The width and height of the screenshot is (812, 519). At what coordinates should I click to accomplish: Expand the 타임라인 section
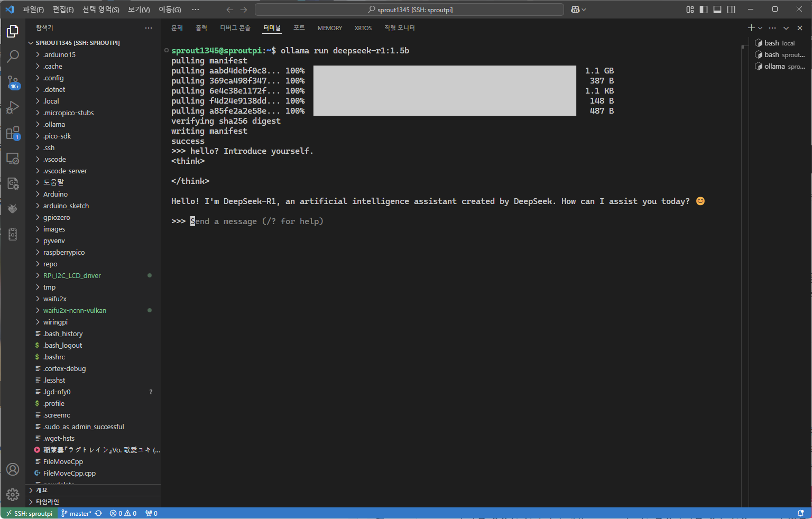tap(93, 502)
